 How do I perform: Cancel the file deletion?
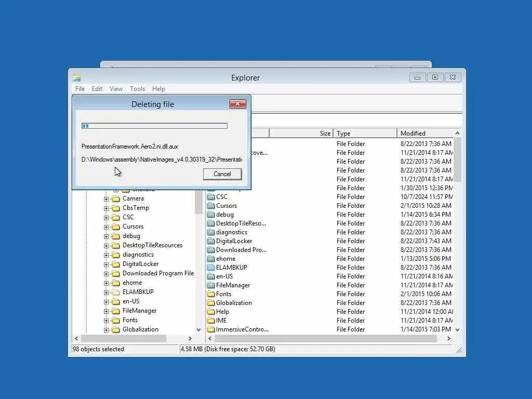[222, 174]
